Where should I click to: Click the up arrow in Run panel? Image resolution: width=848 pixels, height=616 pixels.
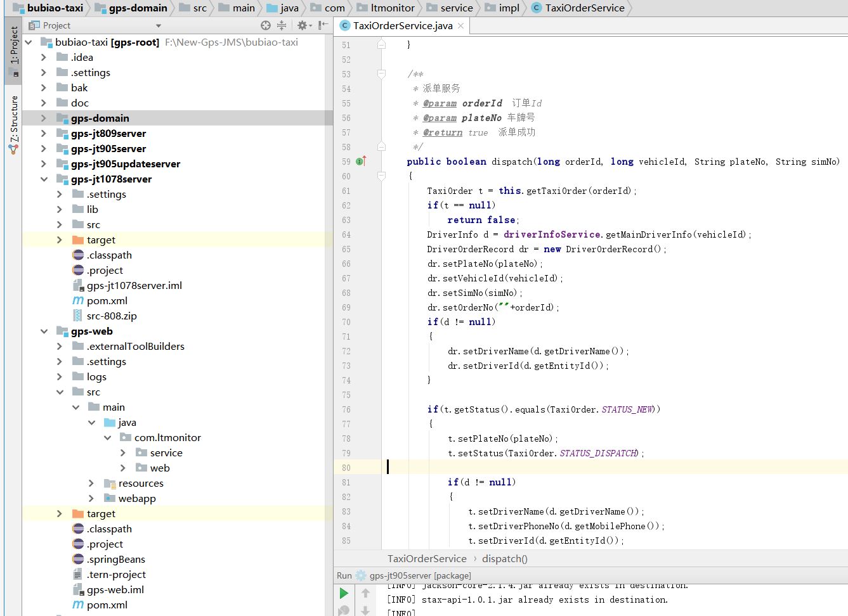pyautogui.click(x=365, y=593)
